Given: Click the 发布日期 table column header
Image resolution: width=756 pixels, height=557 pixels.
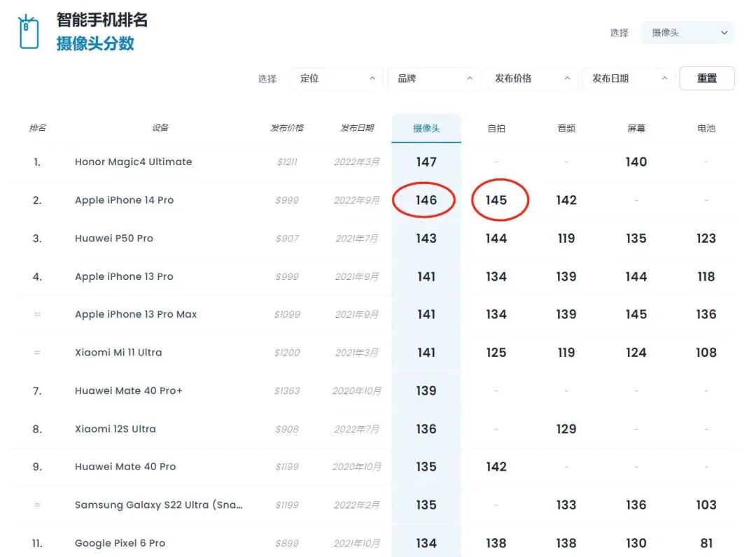Looking at the screenshot, I should click(357, 127).
